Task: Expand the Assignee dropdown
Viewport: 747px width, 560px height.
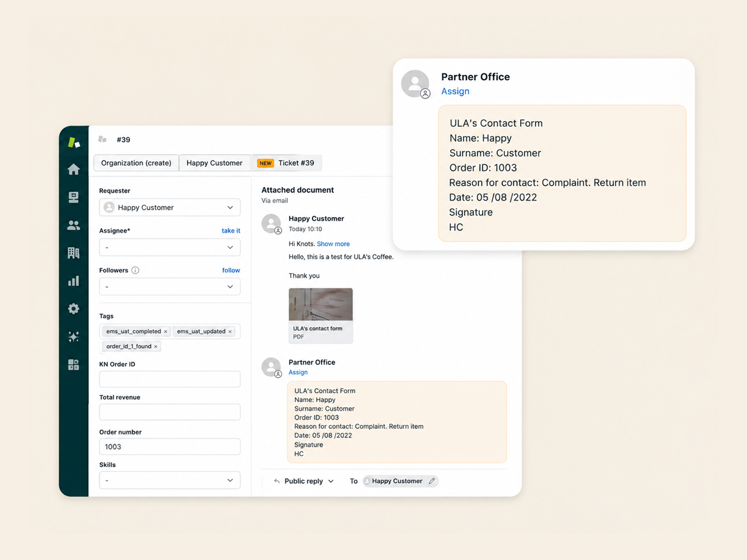Action: (170, 248)
